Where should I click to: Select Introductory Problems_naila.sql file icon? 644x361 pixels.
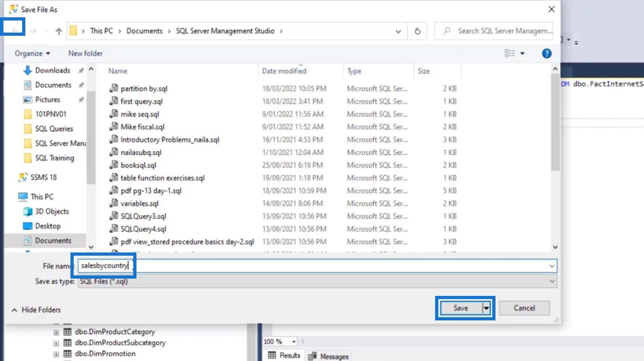[x=114, y=139]
